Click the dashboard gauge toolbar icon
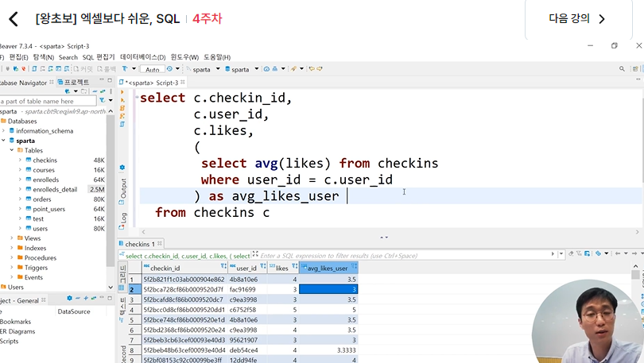Image resolution: width=644 pixels, height=363 pixels. point(266,69)
